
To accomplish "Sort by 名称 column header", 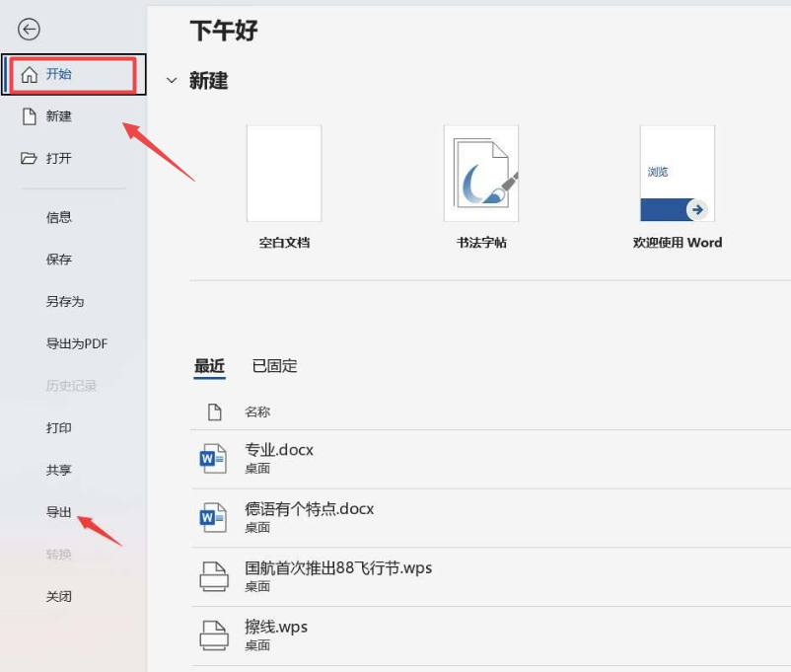I will (x=257, y=411).
